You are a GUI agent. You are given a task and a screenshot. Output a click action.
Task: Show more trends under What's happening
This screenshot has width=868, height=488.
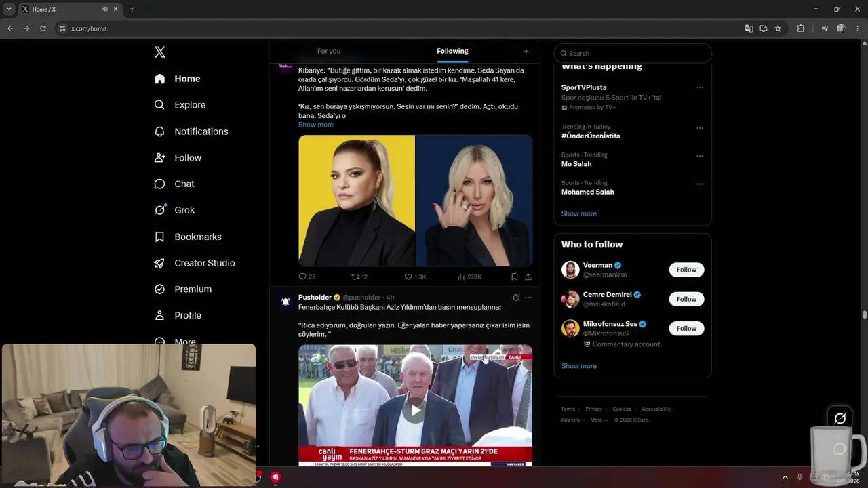[579, 213]
